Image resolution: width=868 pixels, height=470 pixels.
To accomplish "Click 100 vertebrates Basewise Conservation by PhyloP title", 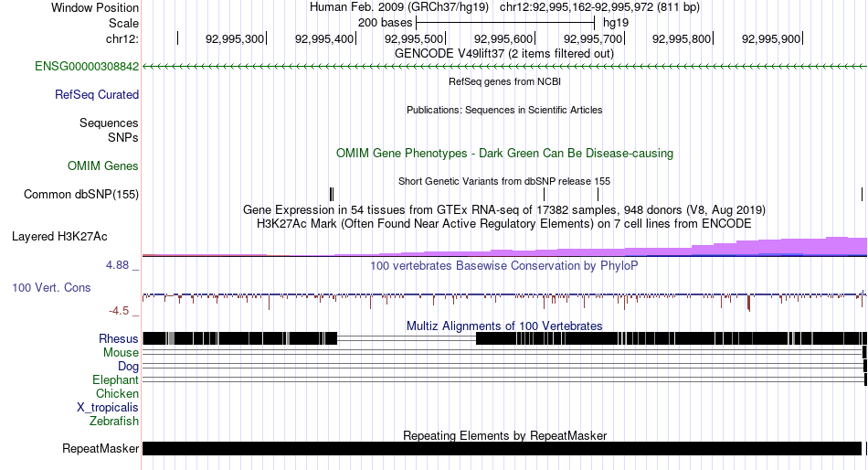I will 503,265.
